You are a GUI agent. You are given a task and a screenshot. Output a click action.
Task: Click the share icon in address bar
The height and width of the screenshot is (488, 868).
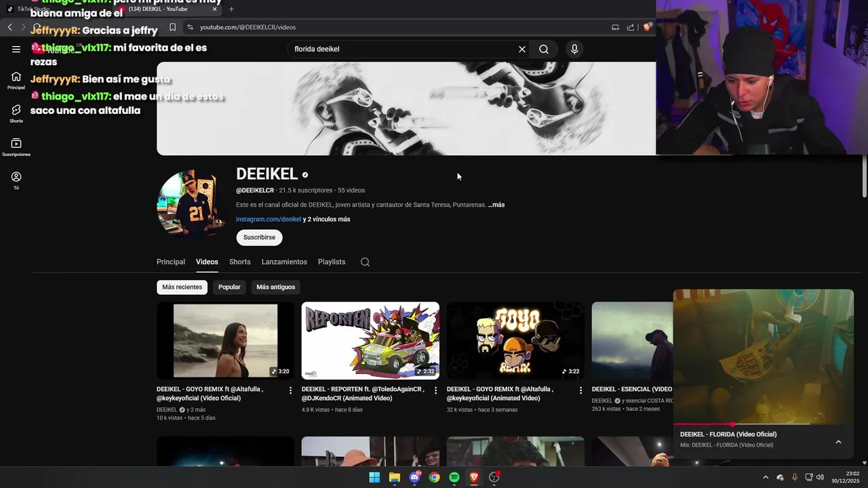[x=631, y=27]
